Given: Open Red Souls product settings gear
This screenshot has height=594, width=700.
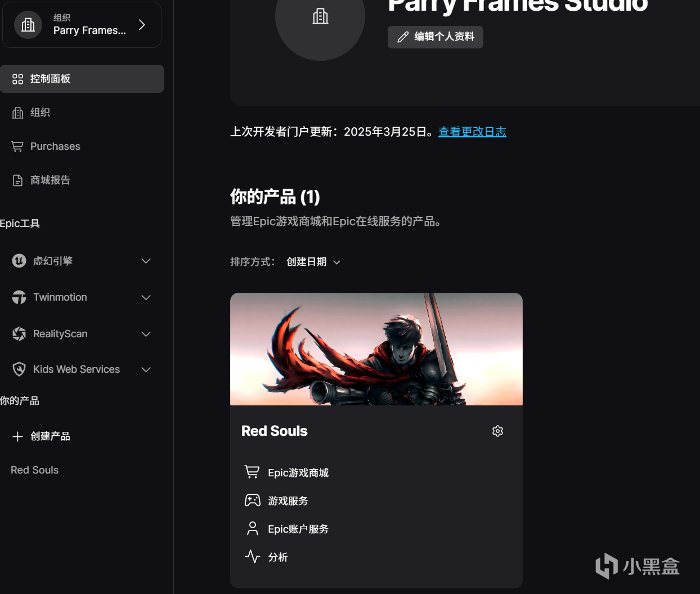Looking at the screenshot, I should click(x=498, y=431).
